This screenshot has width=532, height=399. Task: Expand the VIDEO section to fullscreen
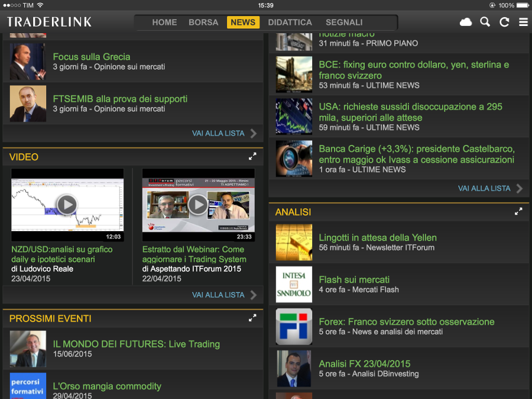point(252,157)
